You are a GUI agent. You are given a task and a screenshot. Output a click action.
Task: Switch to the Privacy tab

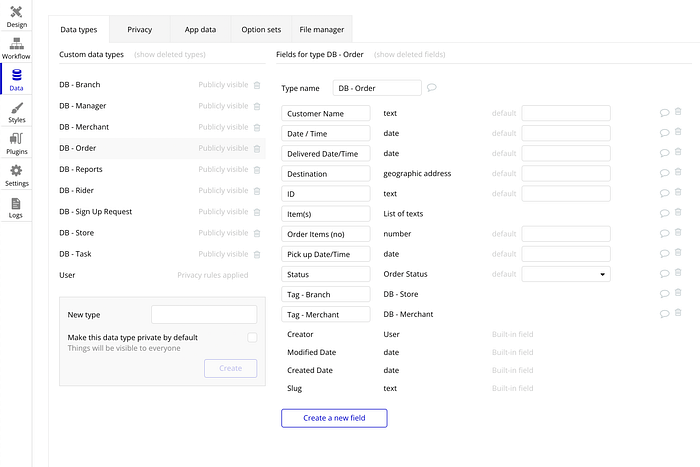(x=140, y=29)
